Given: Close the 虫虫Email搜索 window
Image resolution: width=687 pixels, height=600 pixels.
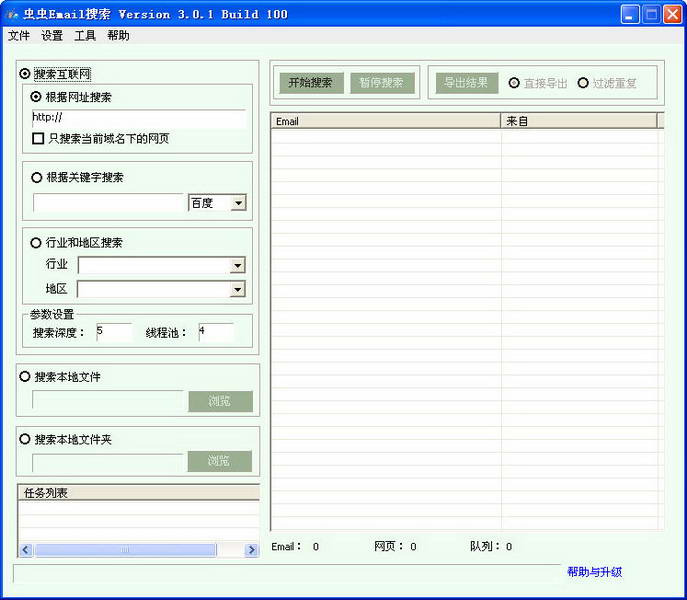Looking at the screenshot, I should click(x=673, y=14).
